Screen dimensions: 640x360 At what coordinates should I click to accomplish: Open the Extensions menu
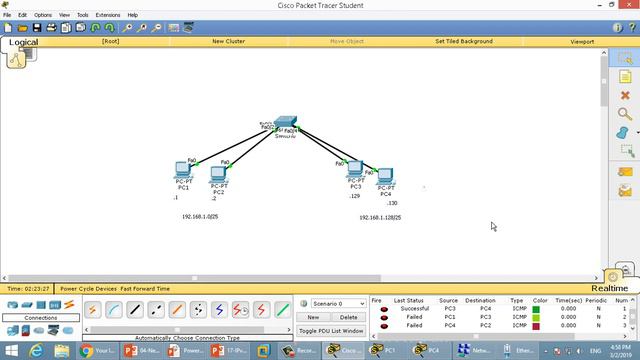pyautogui.click(x=108, y=15)
